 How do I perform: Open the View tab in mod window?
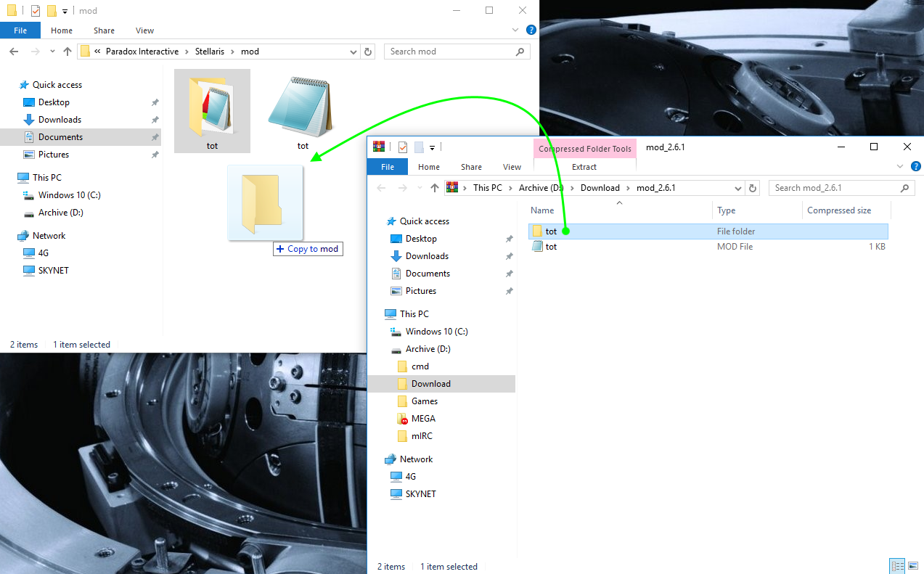pos(144,30)
